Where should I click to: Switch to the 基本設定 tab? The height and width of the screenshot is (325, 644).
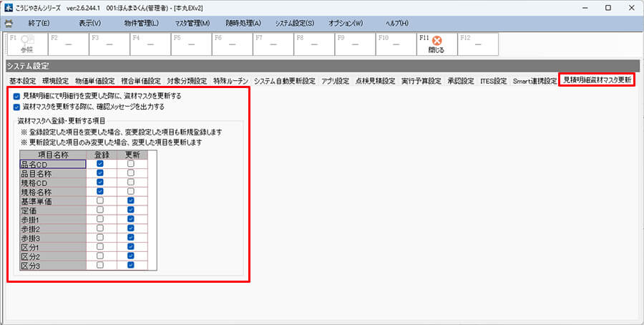pos(22,81)
